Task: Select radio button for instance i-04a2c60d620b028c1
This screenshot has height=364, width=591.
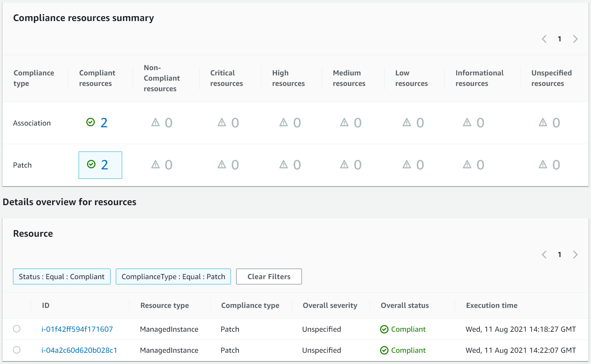Action: click(16, 350)
